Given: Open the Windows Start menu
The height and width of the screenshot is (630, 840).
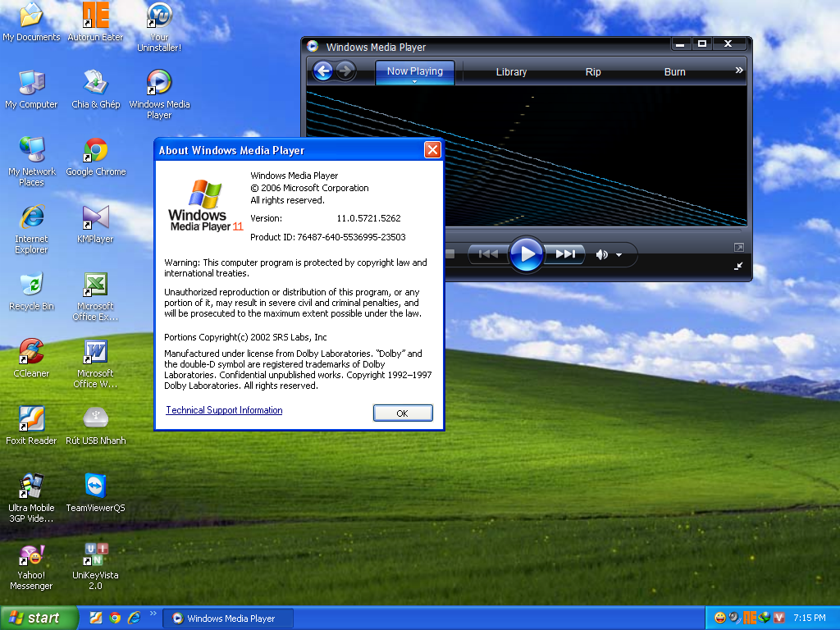Looking at the screenshot, I should pos(39,619).
